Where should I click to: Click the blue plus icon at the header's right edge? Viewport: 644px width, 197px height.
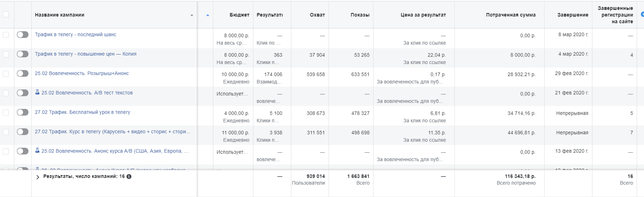pos(642,14)
